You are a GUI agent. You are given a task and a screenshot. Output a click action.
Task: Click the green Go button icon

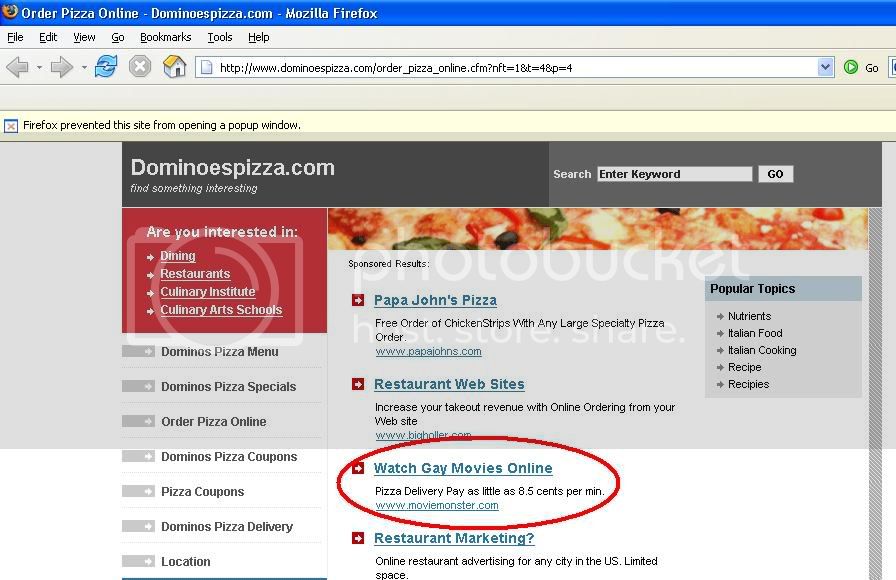[x=851, y=67]
